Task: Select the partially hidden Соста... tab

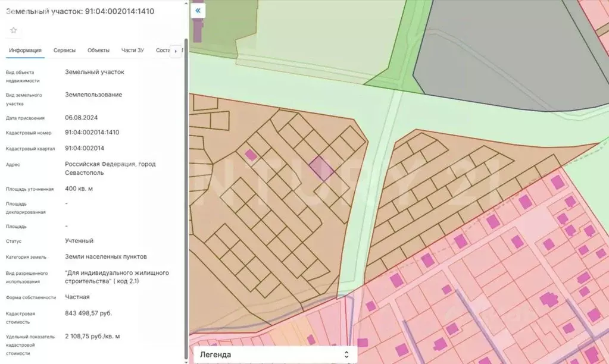Action: tap(163, 51)
